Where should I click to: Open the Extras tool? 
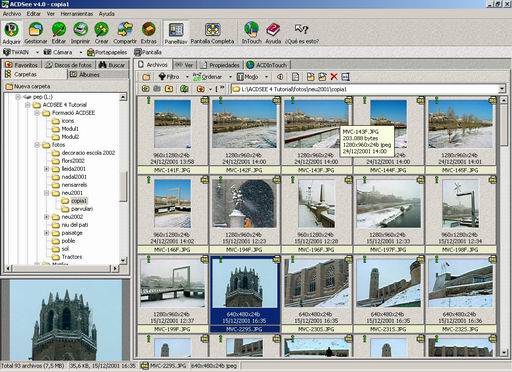point(148,33)
